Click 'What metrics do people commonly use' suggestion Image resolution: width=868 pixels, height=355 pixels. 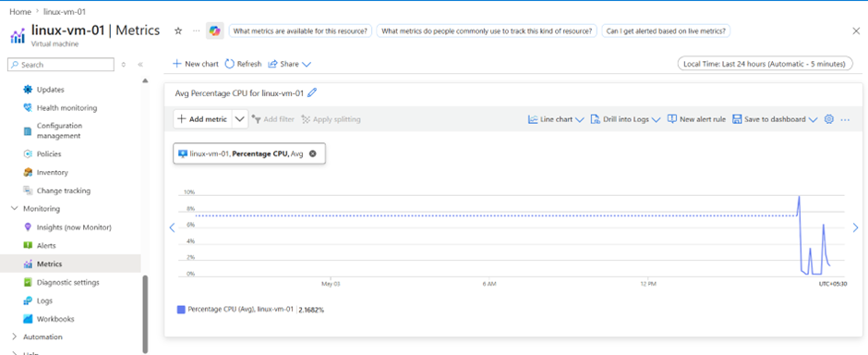(x=487, y=31)
